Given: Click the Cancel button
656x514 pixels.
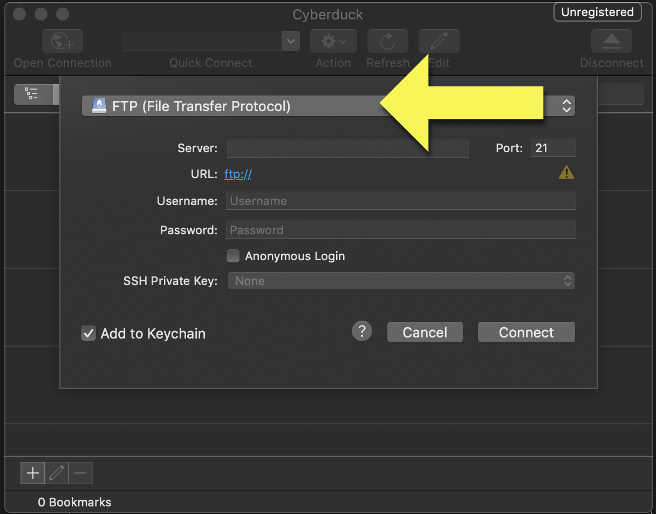Looking at the screenshot, I should tap(425, 332).
